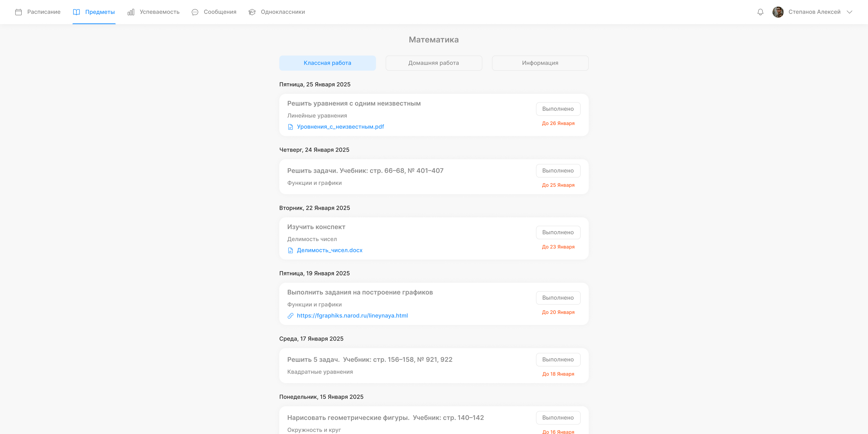The image size is (868, 434).
Task: Expand the user menu chevron by Степанов Алексей
Action: 849,12
